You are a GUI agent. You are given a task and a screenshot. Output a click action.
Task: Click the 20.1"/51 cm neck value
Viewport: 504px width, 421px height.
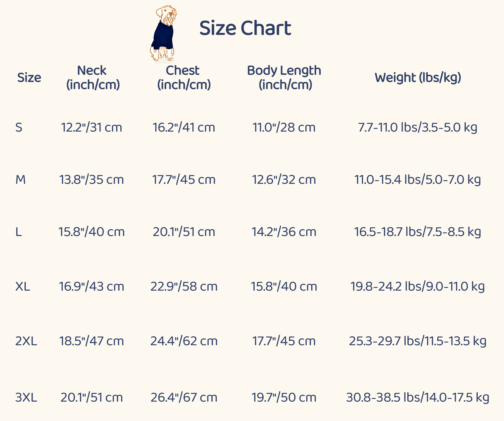(92, 397)
